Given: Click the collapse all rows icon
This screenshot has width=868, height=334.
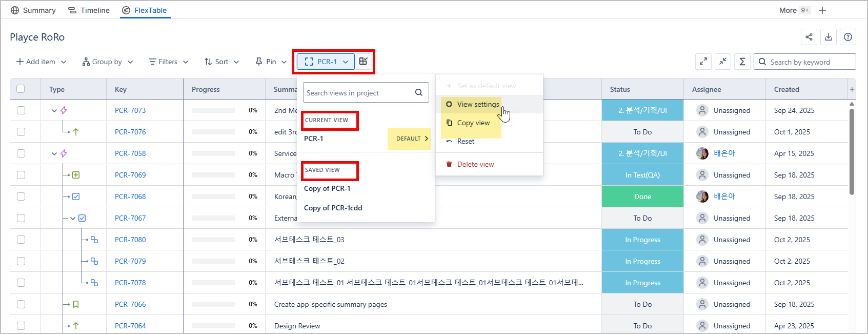Looking at the screenshot, I should [723, 62].
